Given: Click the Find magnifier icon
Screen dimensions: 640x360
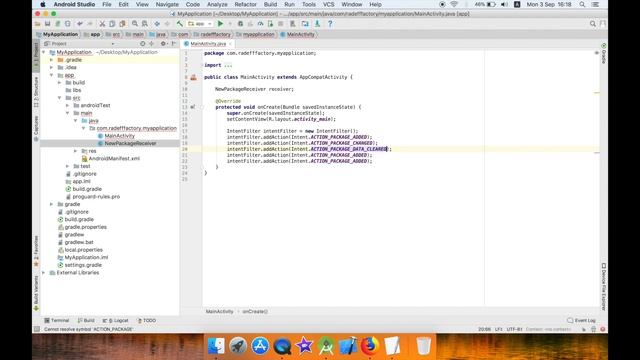Looking at the screenshot, I should pyautogui.click(x=135, y=24).
